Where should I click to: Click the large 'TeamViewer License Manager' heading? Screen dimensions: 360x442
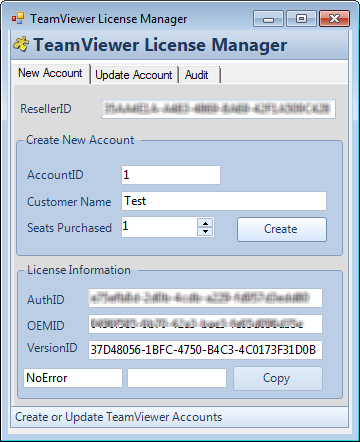click(160, 45)
